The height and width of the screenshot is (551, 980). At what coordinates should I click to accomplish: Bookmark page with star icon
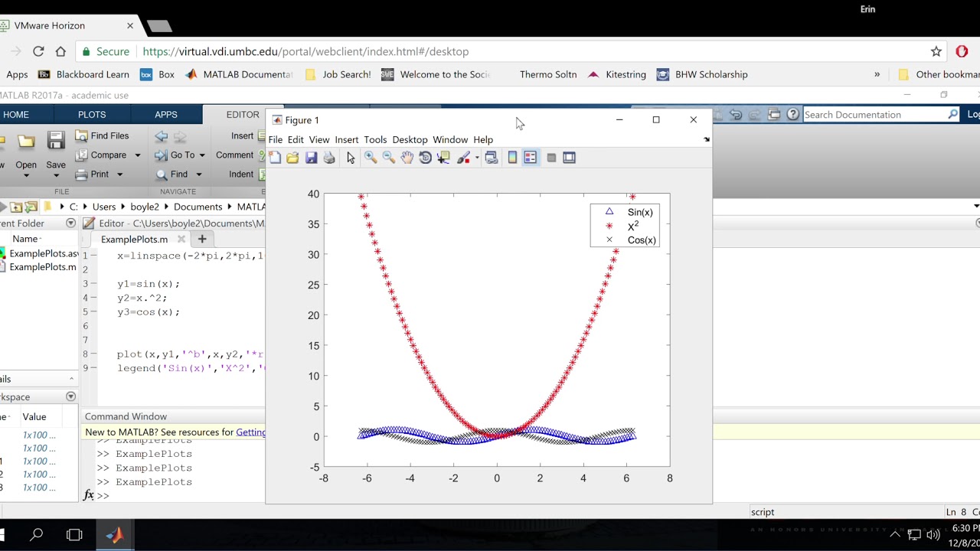tap(936, 51)
